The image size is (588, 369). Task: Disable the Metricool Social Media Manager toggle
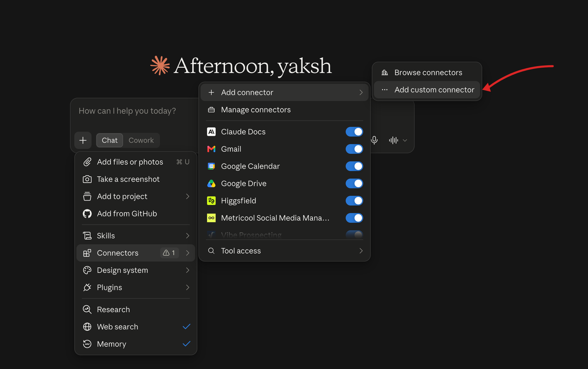click(x=354, y=218)
